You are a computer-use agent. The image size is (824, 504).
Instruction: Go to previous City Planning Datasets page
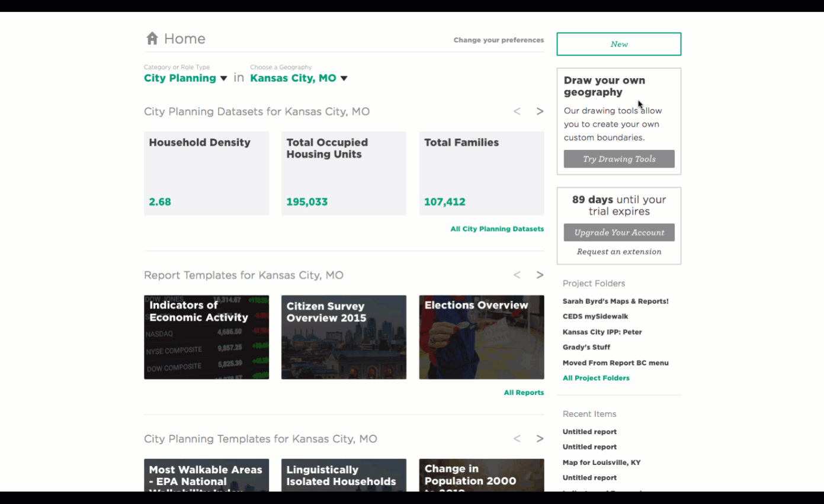pyautogui.click(x=517, y=111)
